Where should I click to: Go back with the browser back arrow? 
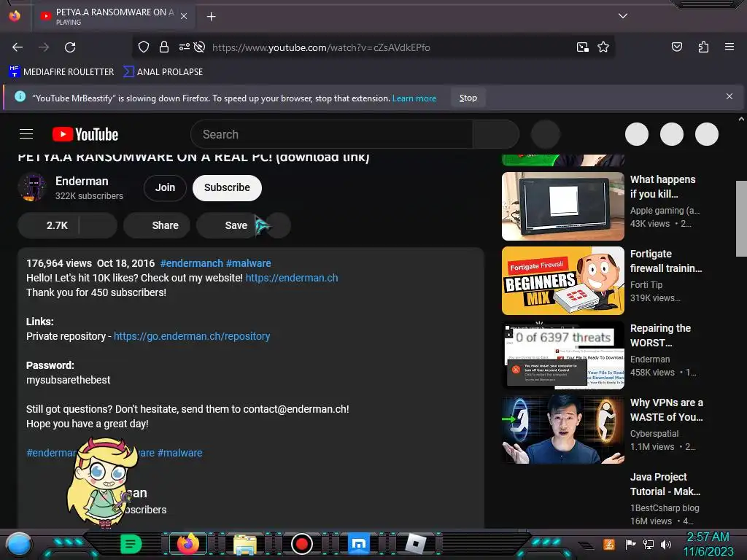[18, 47]
